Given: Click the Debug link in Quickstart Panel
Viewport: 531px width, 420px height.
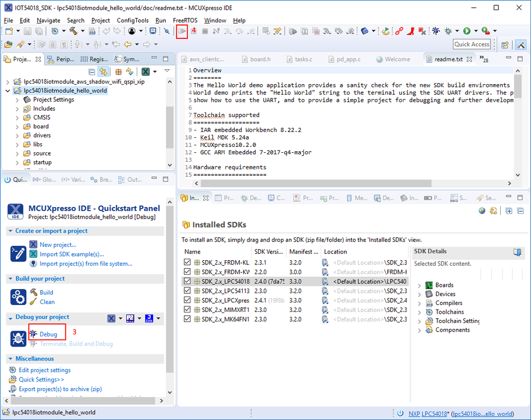Looking at the screenshot, I should (48, 334).
